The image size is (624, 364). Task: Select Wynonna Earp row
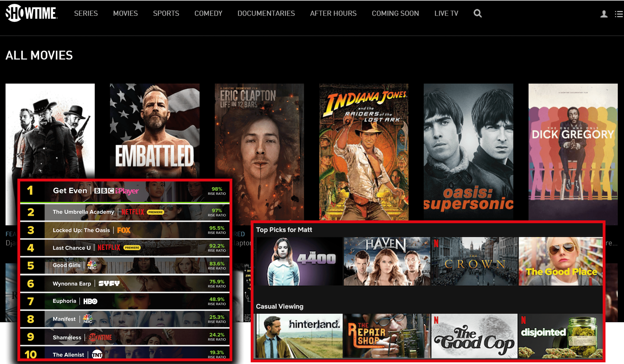(x=125, y=283)
